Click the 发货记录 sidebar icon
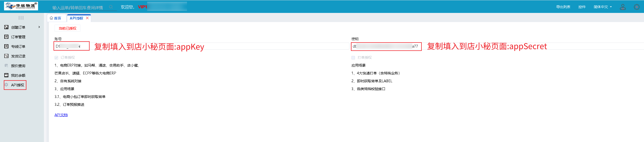This screenshot has height=142, width=644. (6, 56)
